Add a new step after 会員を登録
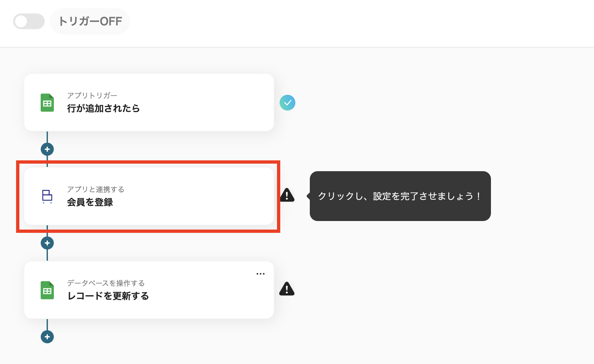 tap(47, 243)
